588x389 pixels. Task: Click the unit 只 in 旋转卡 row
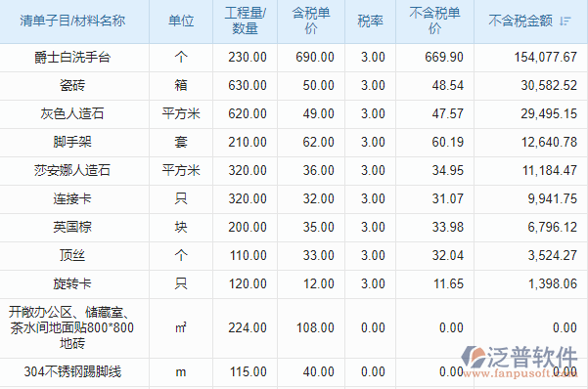(x=181, y=283)
